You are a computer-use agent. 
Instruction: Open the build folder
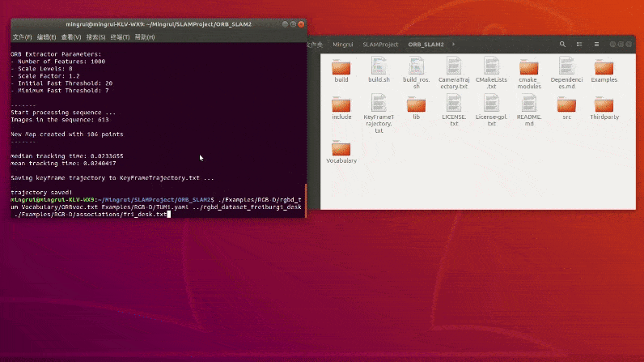[x=341, y=70]
